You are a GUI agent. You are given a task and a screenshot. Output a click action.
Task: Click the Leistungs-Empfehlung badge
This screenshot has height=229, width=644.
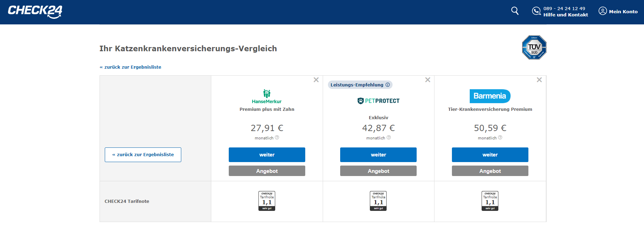pos(360,85)
